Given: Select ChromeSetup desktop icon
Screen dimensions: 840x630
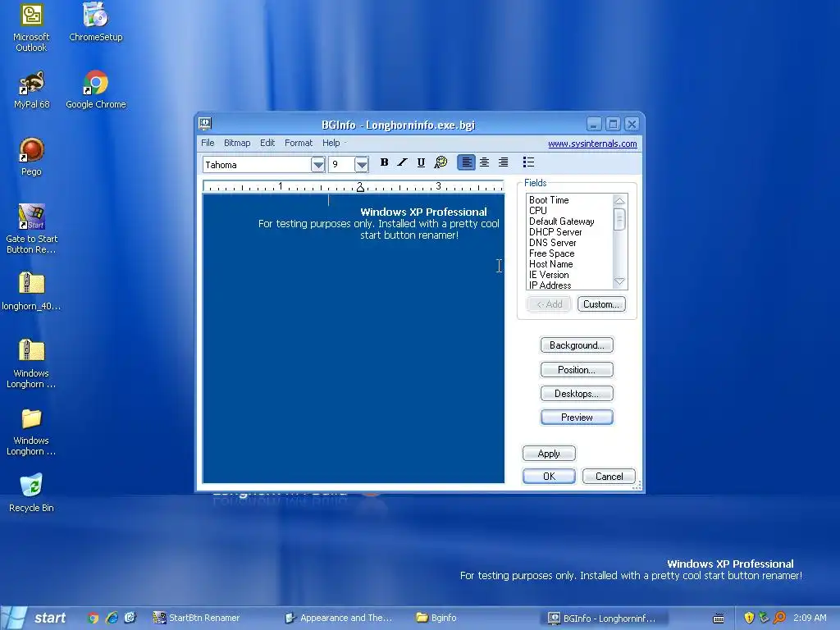Looking at the screenshot, I should [x=95, y=22].
